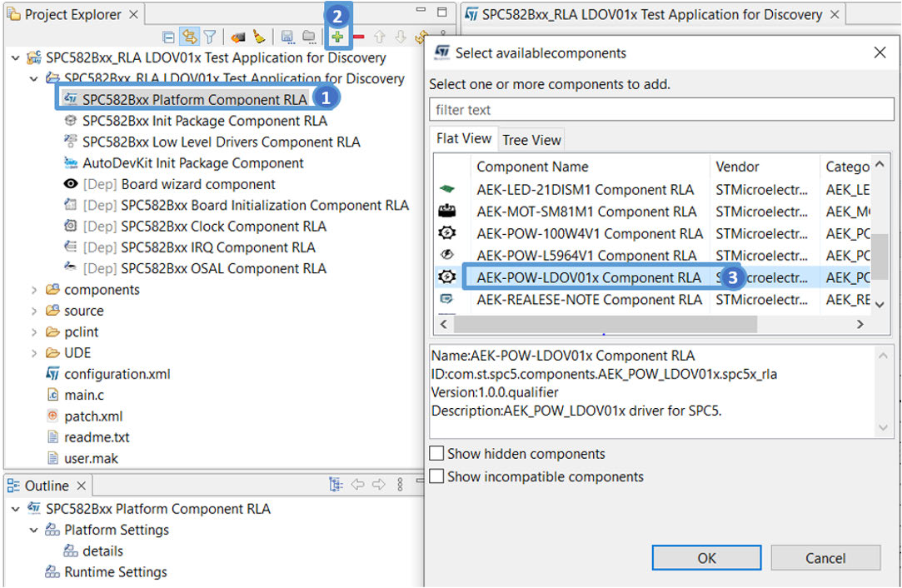Click the broom clean icon in toolbar
902x588 pixels.
(259, 37)
